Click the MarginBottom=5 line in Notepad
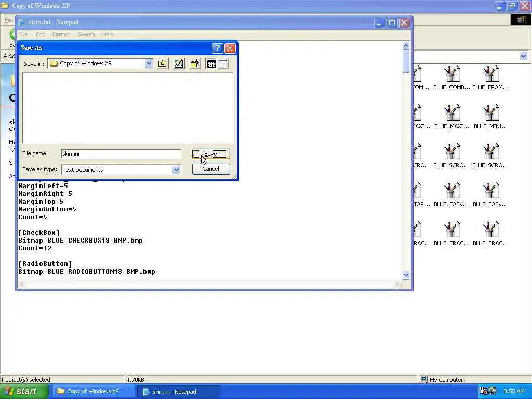The image size is (532, 399). (47, 209)
